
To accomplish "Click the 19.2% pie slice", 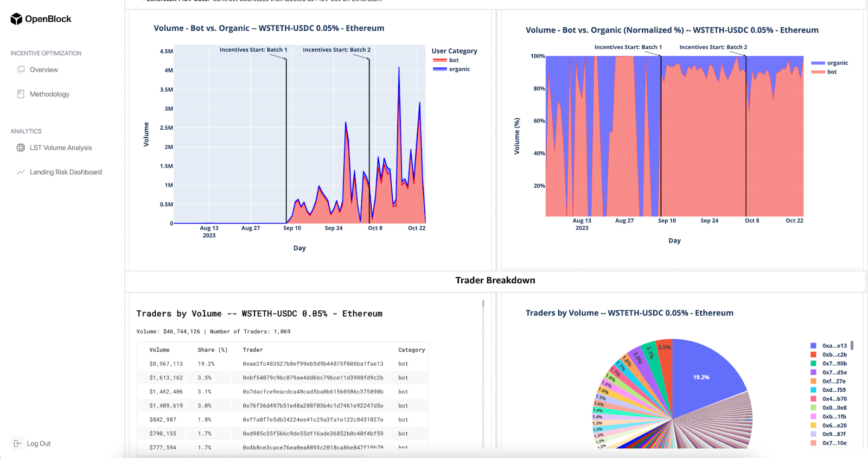I will 701,377.
